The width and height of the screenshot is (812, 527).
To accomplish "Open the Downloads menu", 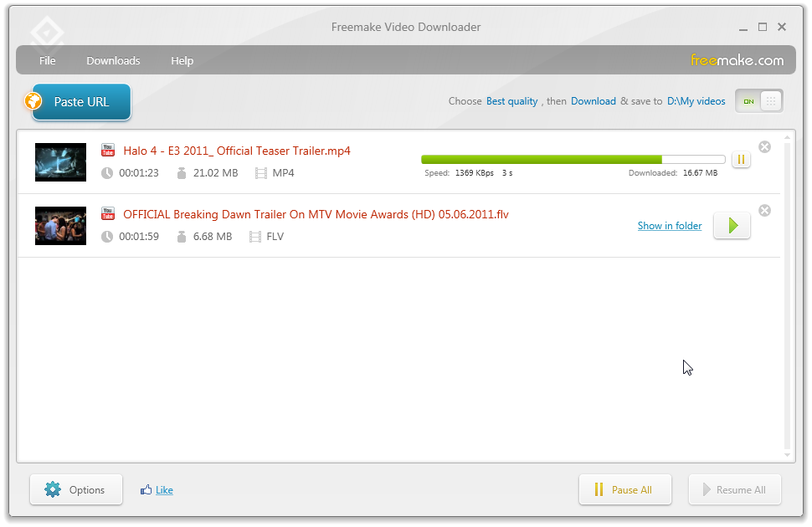I will coord(113,60).
